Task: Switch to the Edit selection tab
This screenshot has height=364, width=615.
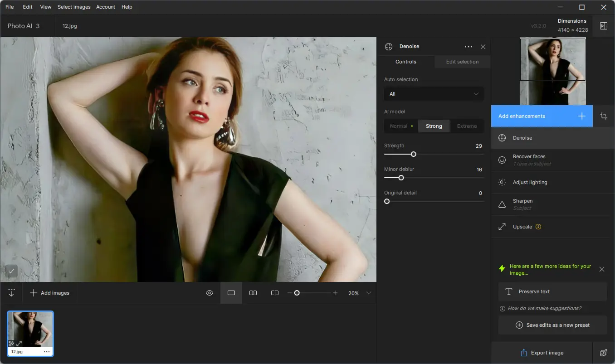Action: click(x=462, y=62)
